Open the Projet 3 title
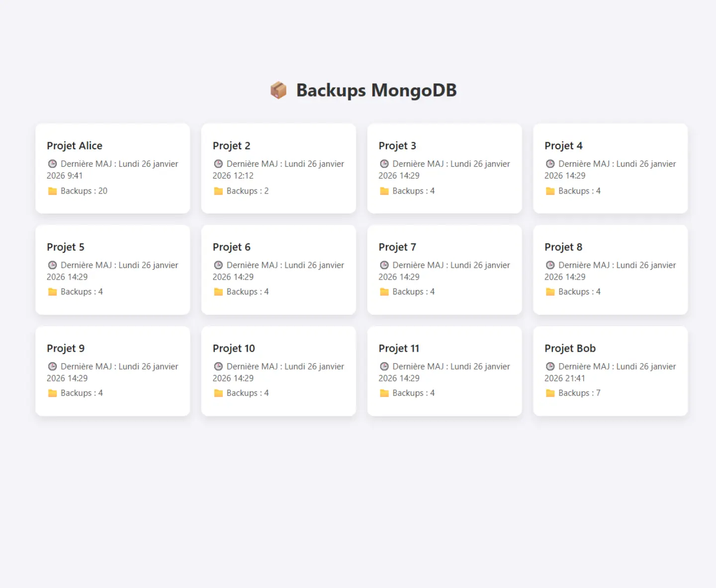 (397, 146)
